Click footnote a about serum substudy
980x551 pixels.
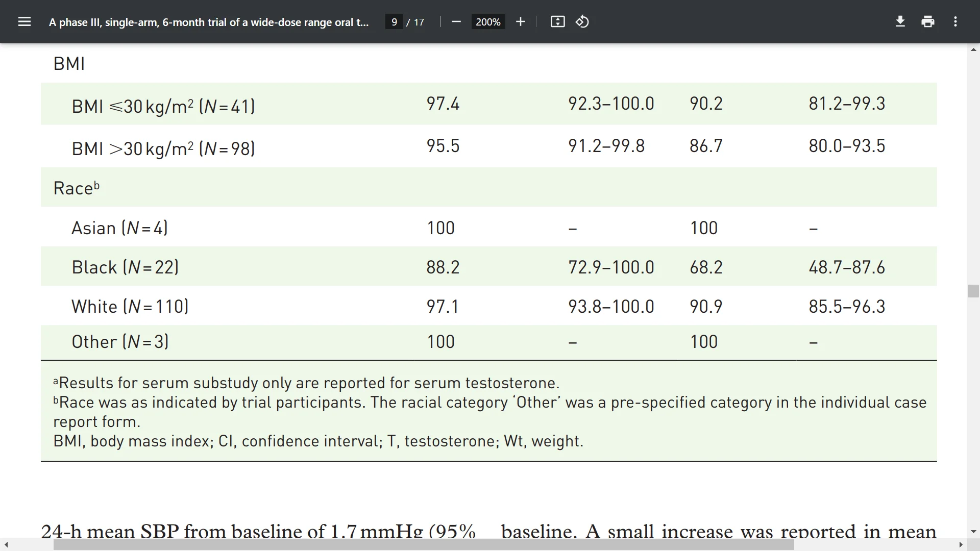306,383
